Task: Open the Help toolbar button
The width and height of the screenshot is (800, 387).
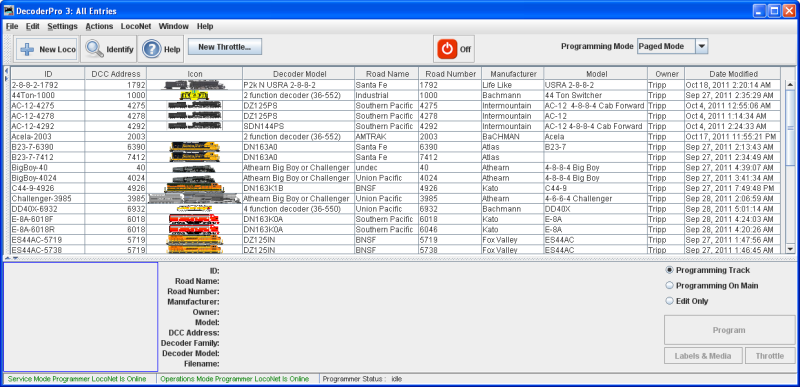Action: pyautogui.click(x=161, y=49)
